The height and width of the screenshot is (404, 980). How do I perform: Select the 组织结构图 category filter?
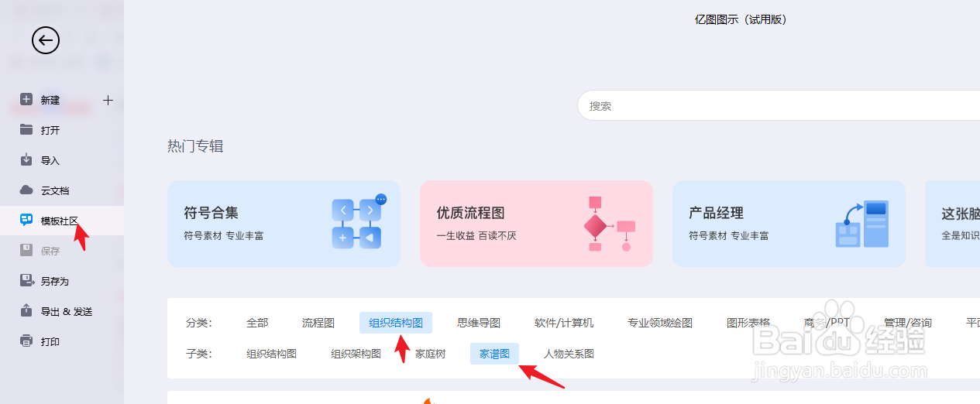396,323
